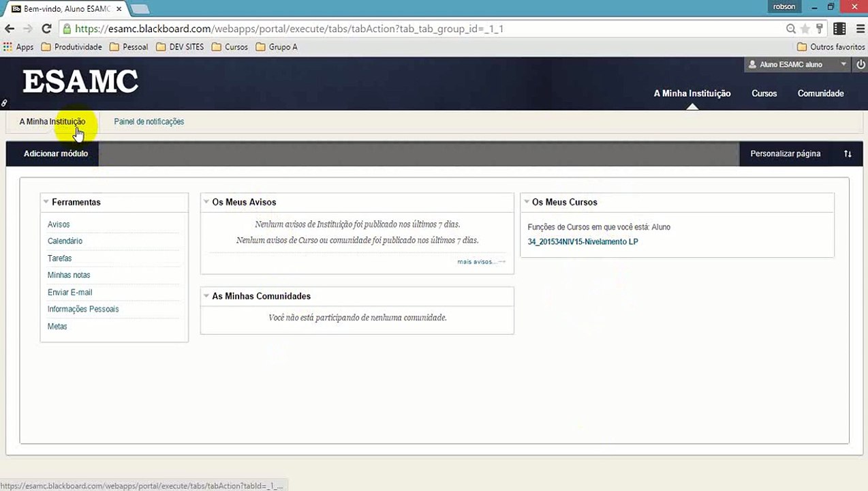The width and height of the screenshot is (868, 491).
Task: Open the Calendário tool link
Action: pyautogui.click(x=65, y=241)
